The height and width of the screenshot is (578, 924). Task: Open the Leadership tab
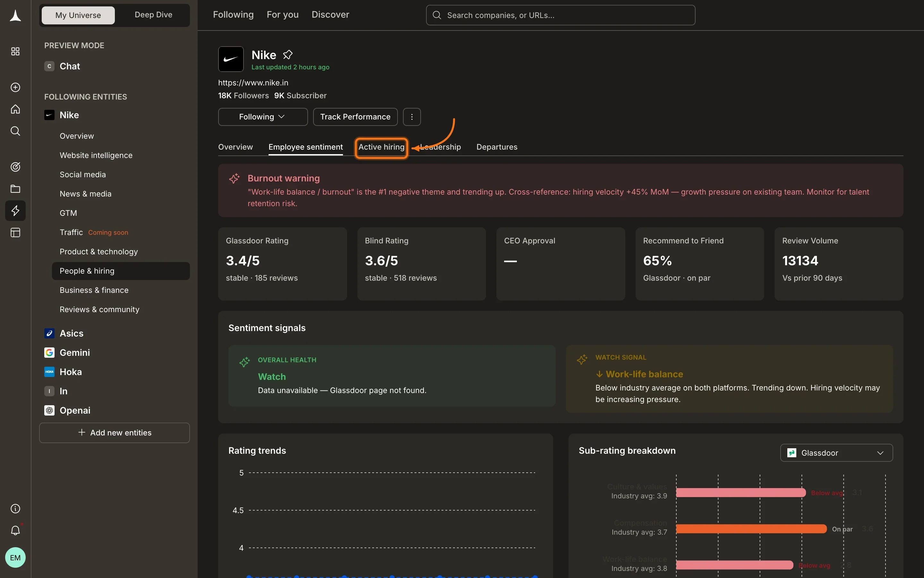point(441,147)
